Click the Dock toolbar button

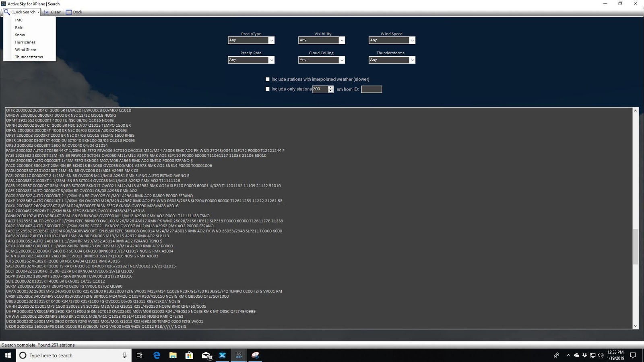click(74, 12)
